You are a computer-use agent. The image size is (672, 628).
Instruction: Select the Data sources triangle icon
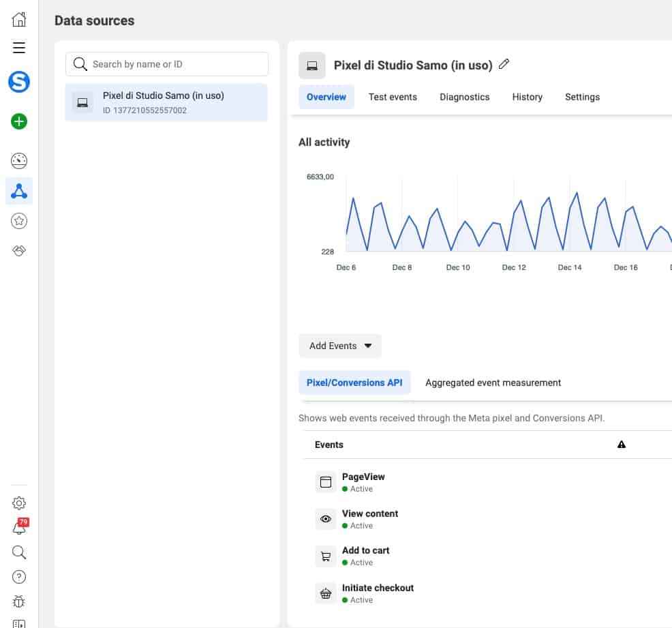point(19,191)
